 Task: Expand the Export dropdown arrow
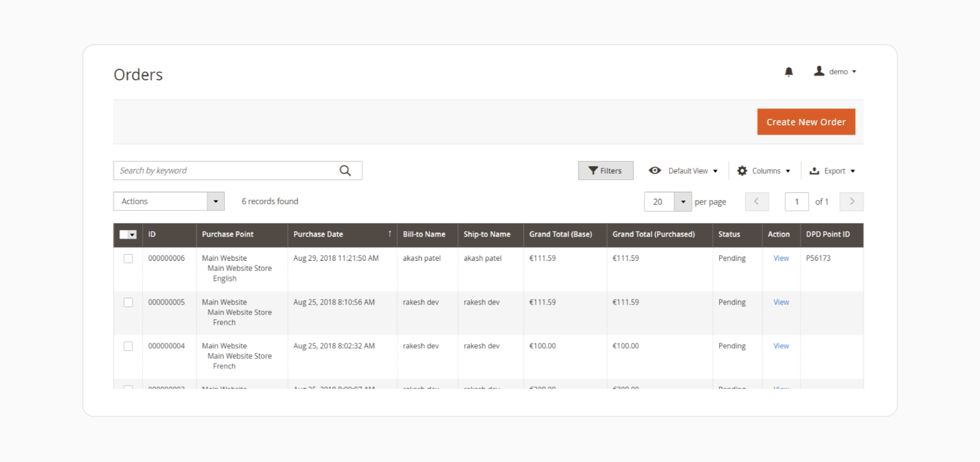pyautogui.click(x=853, y=171)
